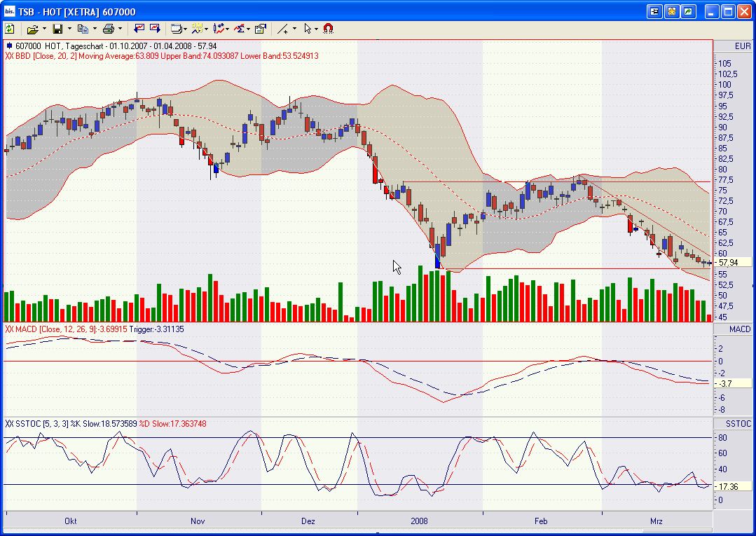Click the printer icon
The image size is (756, 536).
click(x=108, y=29)
